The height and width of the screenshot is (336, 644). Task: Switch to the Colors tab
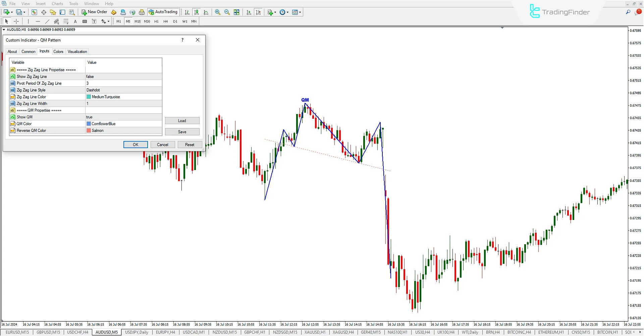58,51
